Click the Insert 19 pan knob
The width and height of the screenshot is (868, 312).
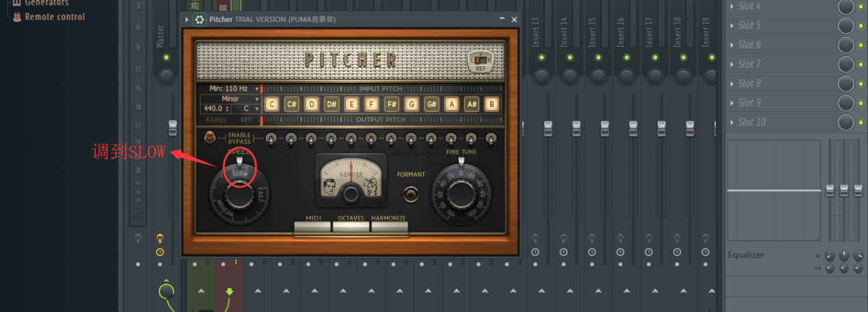[x=711, y=75]
